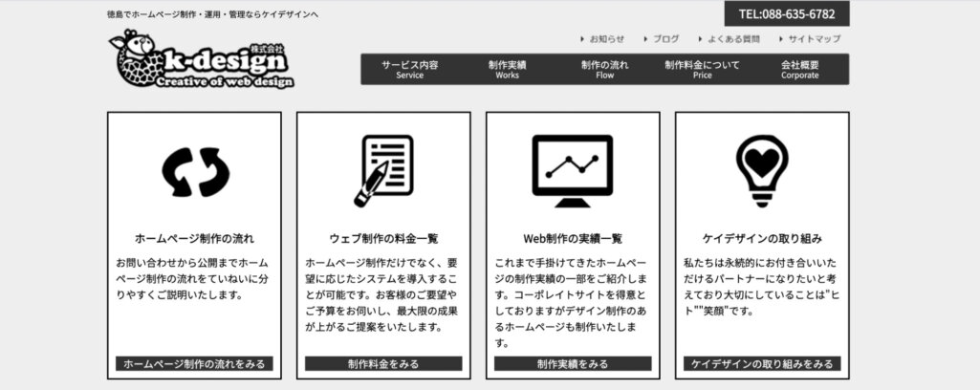980x390 pixels.
Task: Click the paragraph starting 私たちは永続的に
Action: click(761, 287)
